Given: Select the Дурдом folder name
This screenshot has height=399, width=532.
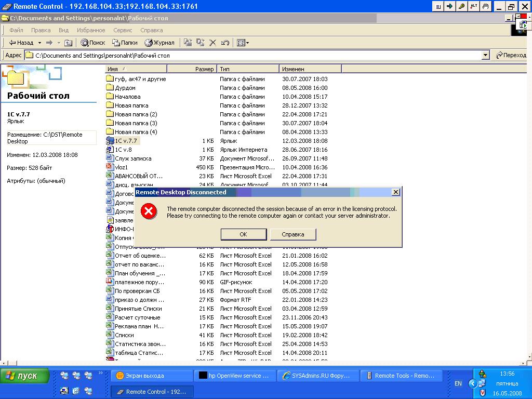Looking at the screenshot, I should 125,88.
